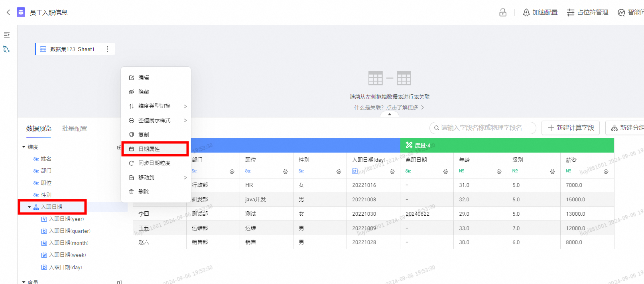Click the back arrow beside 员工入职信息

click(x=8, y=12)
